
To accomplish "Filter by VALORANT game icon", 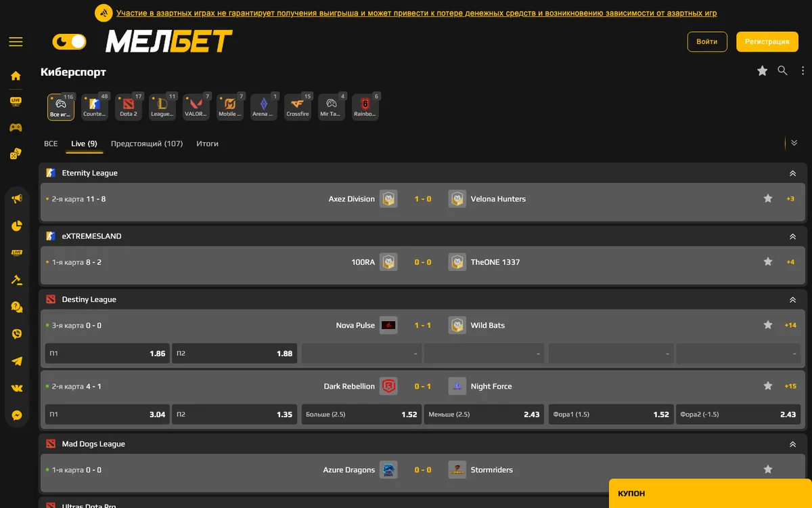I will (x=196, y=107).
